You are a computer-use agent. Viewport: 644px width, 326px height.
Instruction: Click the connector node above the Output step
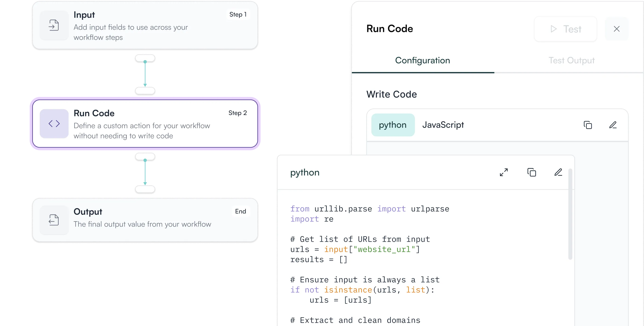(145, 190)
